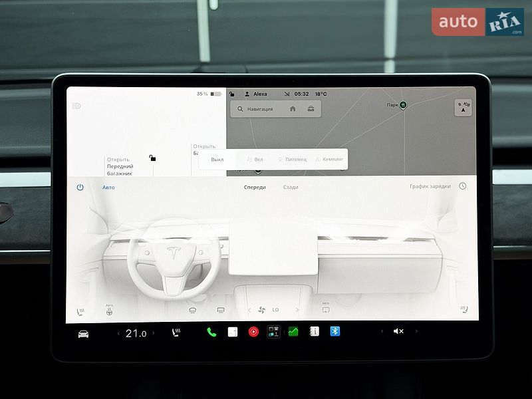Toggle rear window defrost
The image size is (532, 399).
(221, 310)
